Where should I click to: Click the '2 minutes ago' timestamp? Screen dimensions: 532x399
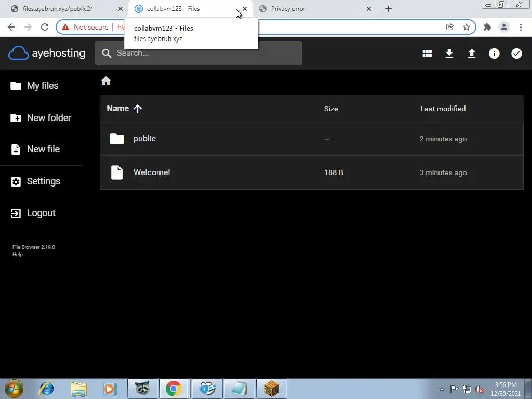point(443,139)
